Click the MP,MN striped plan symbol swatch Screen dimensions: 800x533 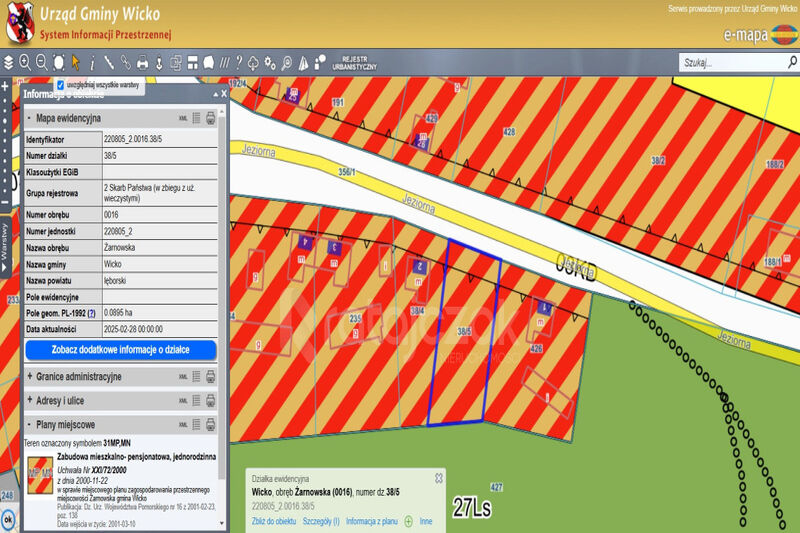coord(40,471)
